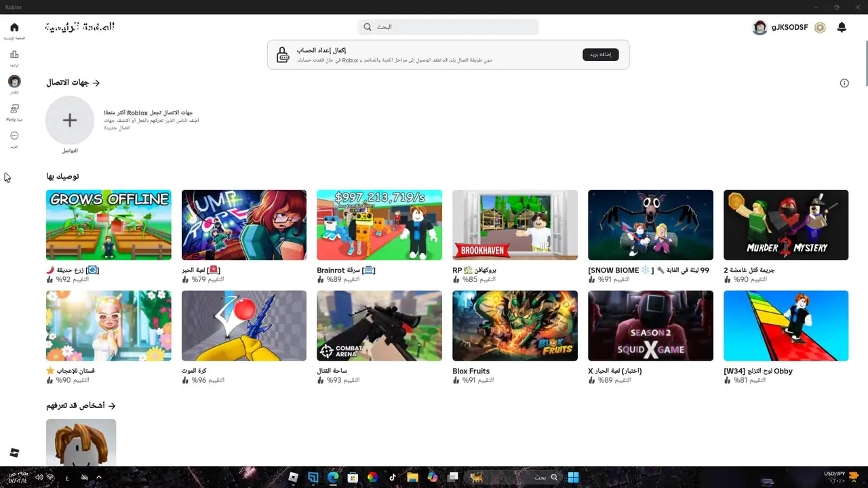Show hidden icons via taskbar chevron
This screenshot has height=488, width=868.
click(99, 477)
